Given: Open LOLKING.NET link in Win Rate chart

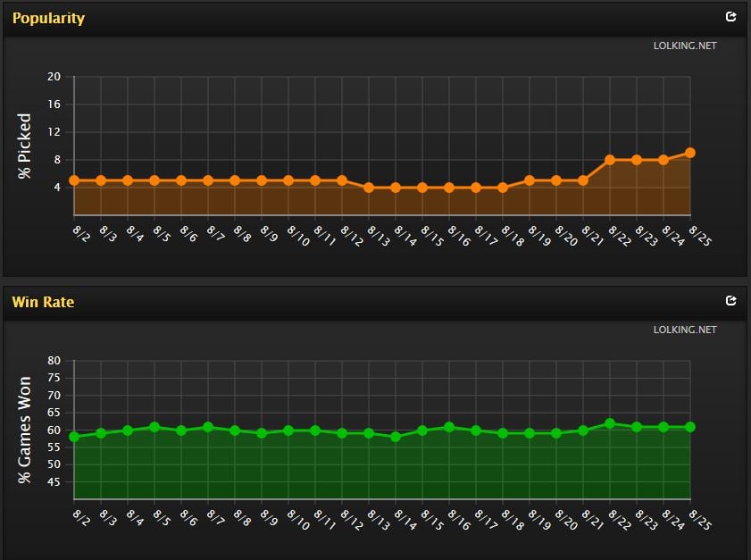Looking at the screenshot, I should pos(685,330).
